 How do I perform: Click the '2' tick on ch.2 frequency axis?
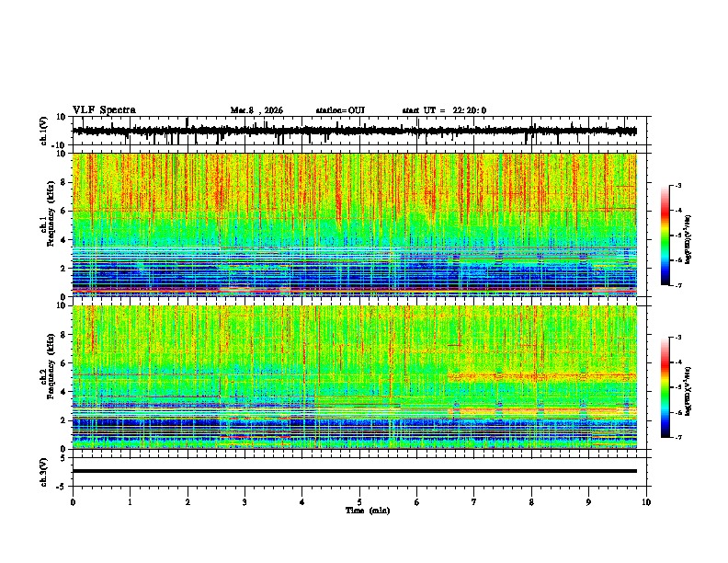(x=63, y=420)
